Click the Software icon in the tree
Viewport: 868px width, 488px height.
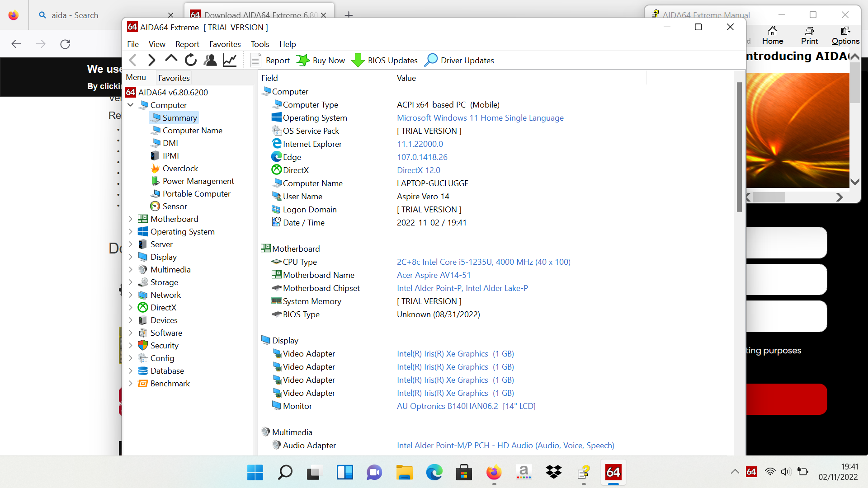tap(143, 333)
